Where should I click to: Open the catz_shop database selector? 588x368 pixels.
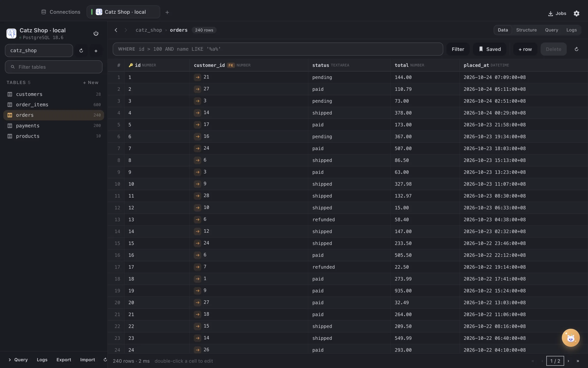(39, 51)
